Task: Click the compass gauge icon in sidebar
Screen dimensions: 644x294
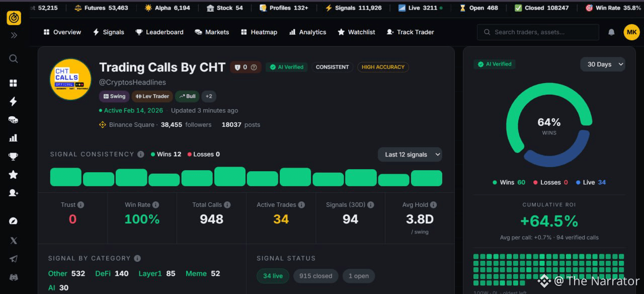Action: [14, 221]
